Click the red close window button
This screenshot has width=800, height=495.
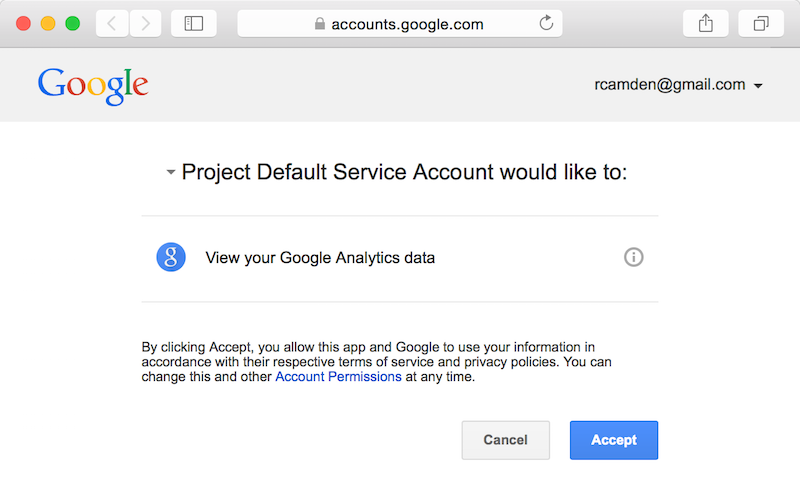click(x=23, y=23)
